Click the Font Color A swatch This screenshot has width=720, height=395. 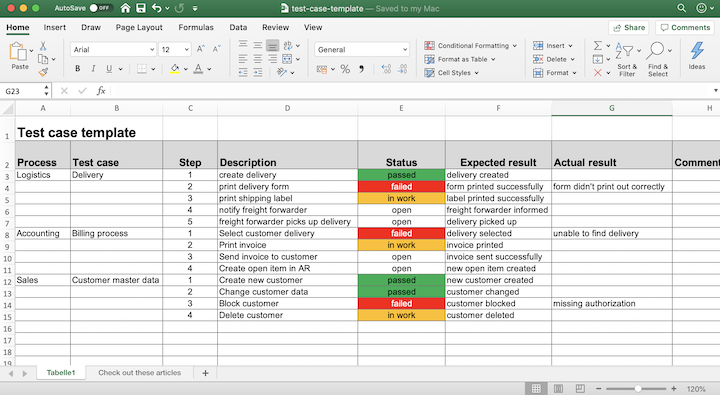pos(198,69)
